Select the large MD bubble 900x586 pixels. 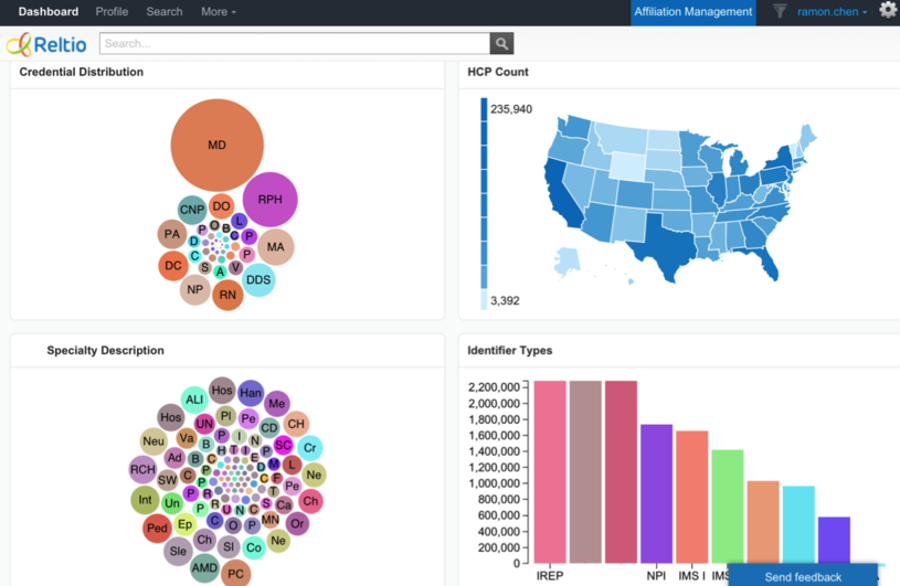coord(217,145)
